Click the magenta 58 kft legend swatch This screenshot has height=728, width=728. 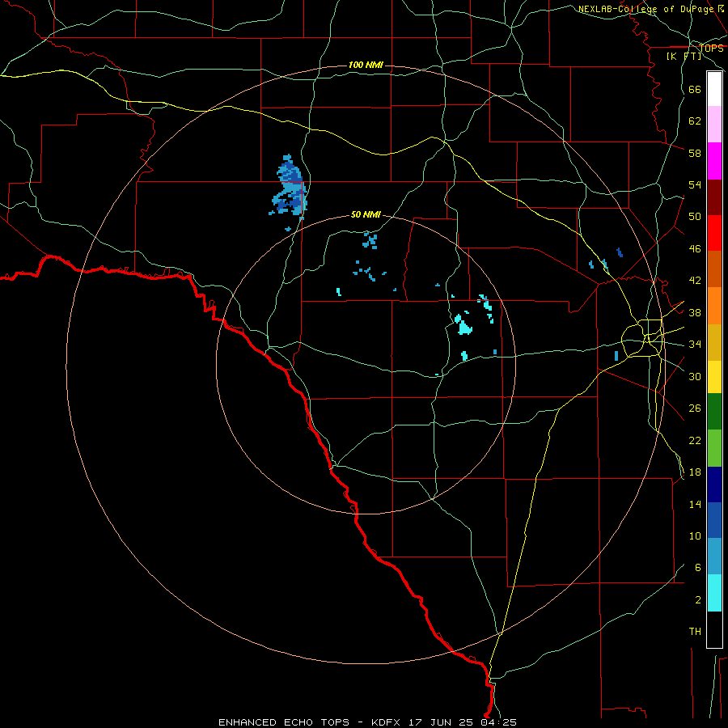pos(714,161)
